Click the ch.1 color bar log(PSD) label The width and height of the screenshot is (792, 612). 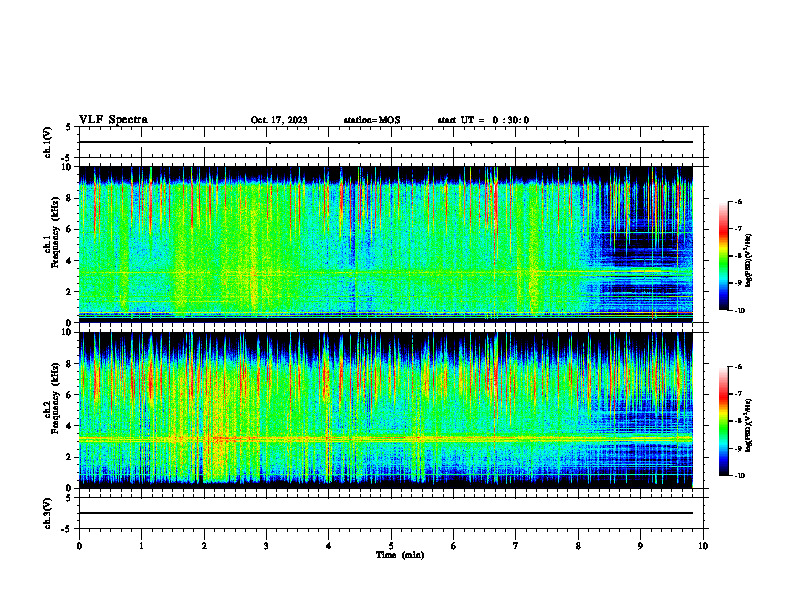click(749, 261)
